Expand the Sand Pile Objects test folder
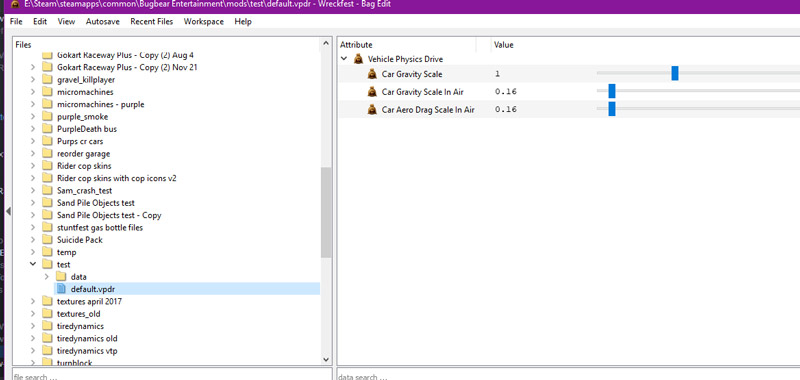The width and height of the screenshot is (800, 380). coord(33,202)
